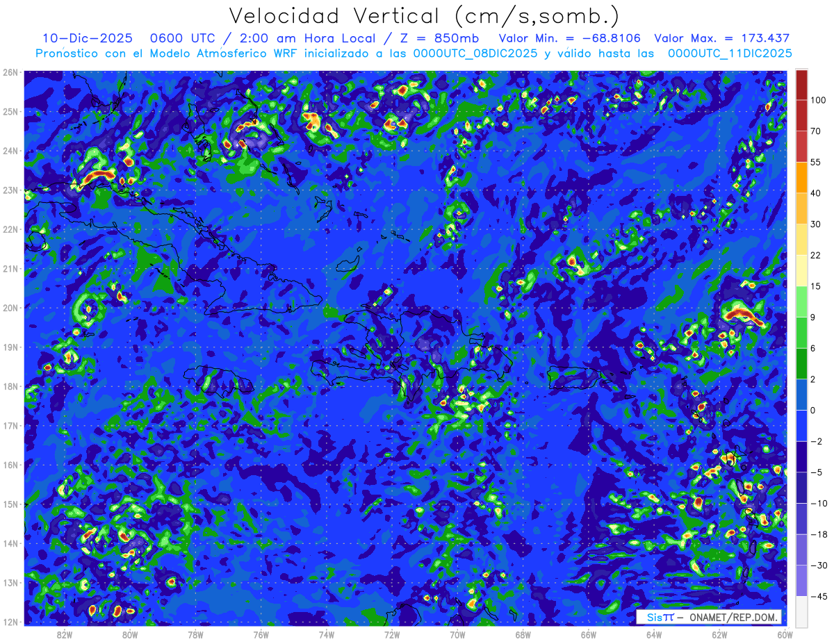Click the '12N' latitude axis label

tap(10, 622)
